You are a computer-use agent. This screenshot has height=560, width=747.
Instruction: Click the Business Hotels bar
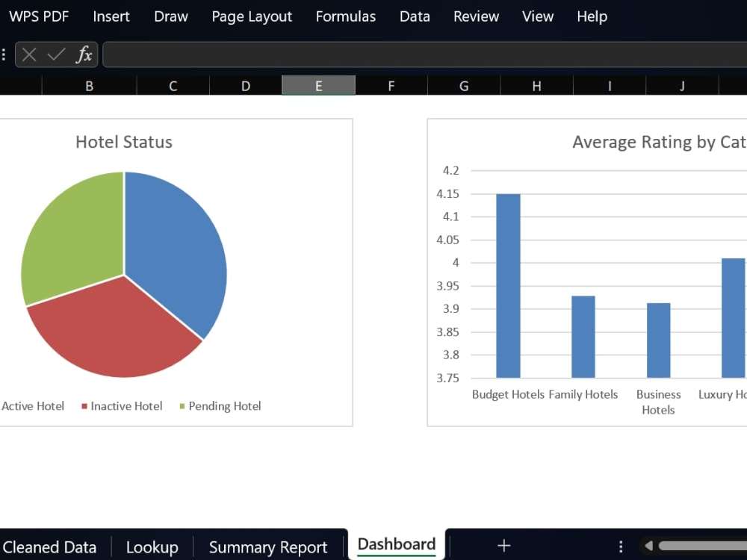point(658,340)
